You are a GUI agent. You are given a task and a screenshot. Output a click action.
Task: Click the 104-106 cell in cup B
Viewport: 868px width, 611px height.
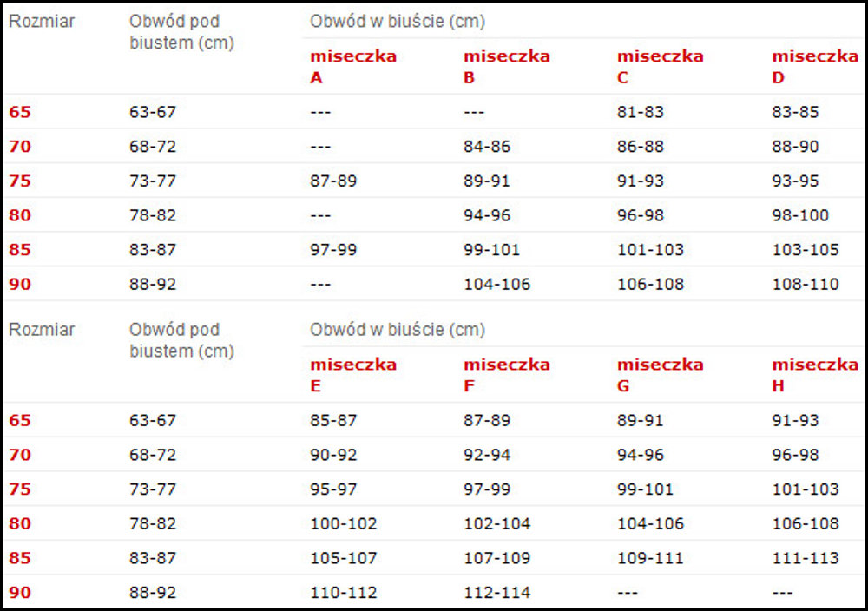pos(496,284)
